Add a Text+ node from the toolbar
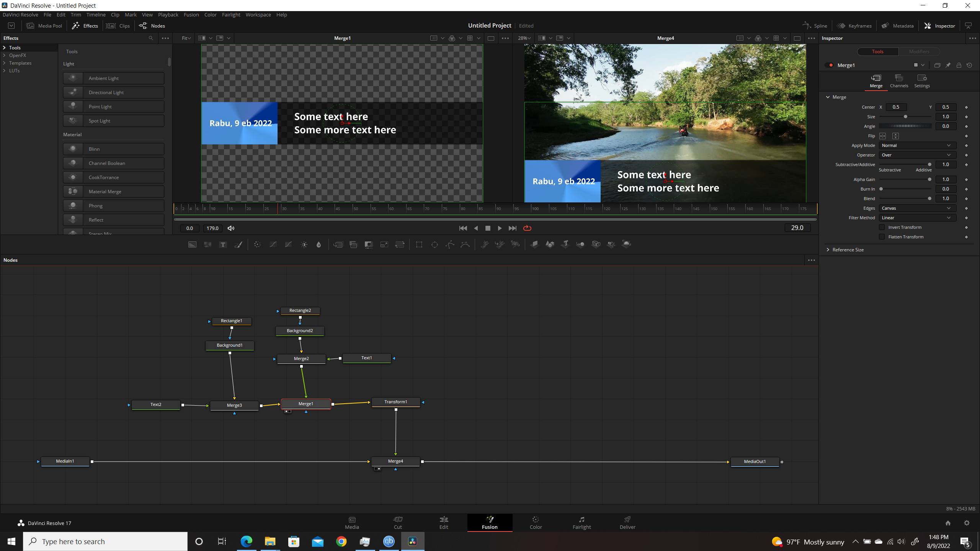The width and height of the screenshot is (980, 551). point(223,245)
